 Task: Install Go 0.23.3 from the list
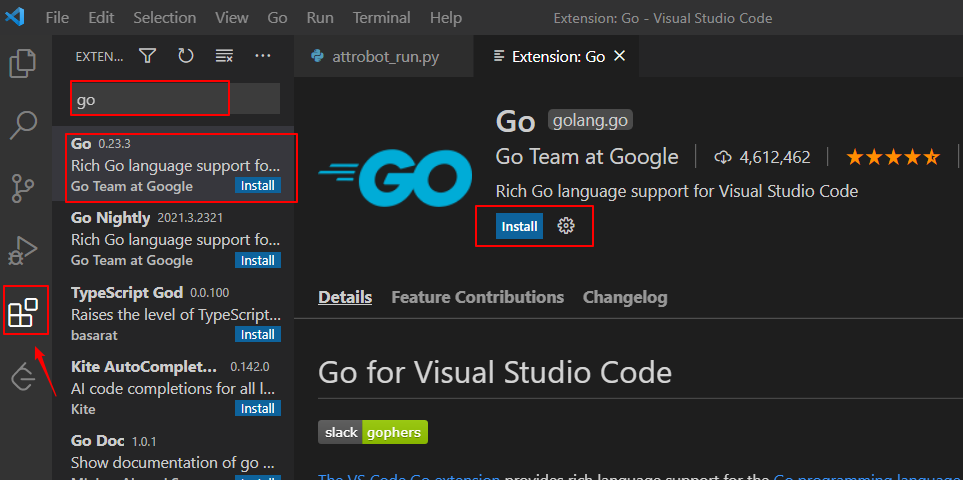click(258, 185)
